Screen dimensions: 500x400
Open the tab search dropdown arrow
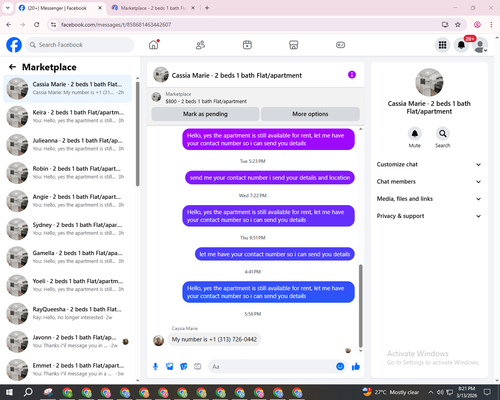click(8, 8)
